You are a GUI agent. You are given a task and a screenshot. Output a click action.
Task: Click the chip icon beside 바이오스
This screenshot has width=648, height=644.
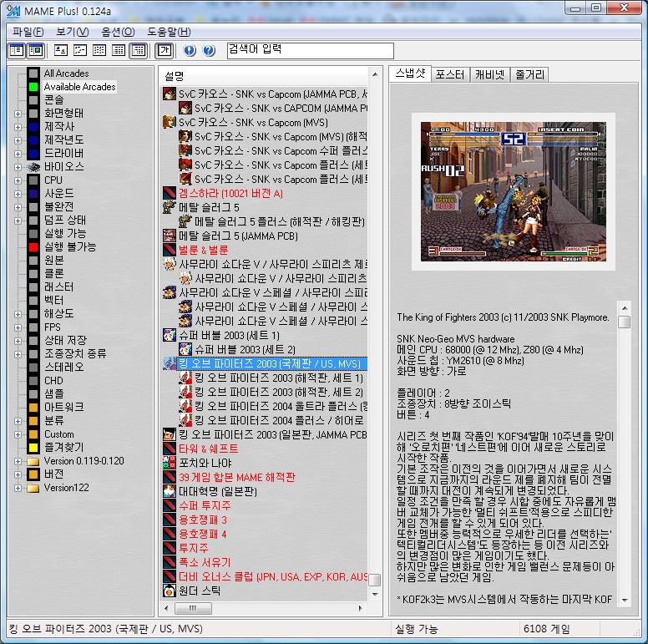33,167
